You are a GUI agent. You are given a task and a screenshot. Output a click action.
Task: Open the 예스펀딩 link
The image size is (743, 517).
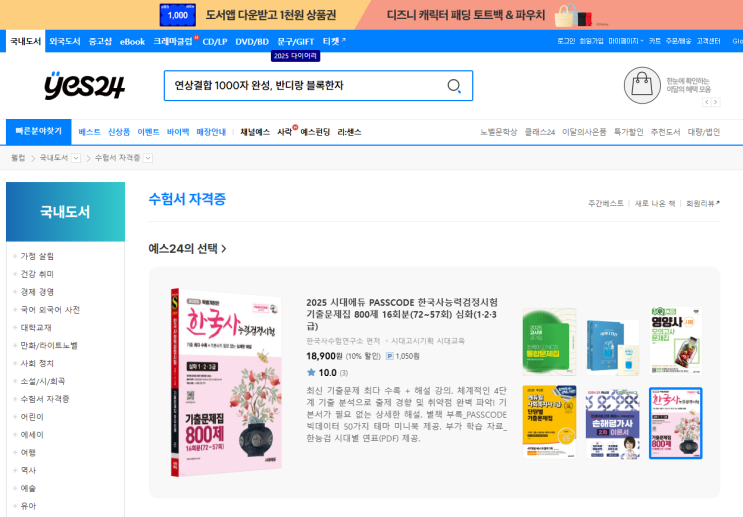click(315, 132)
